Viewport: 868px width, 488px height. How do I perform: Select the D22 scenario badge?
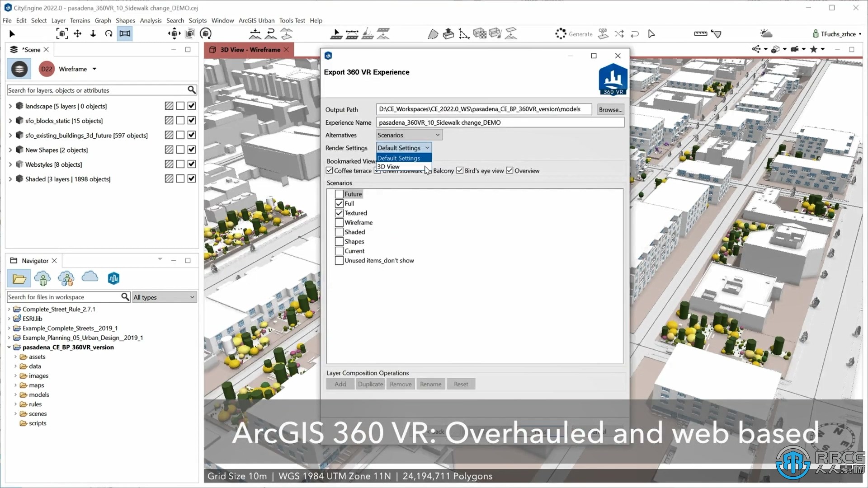(47, 69)
